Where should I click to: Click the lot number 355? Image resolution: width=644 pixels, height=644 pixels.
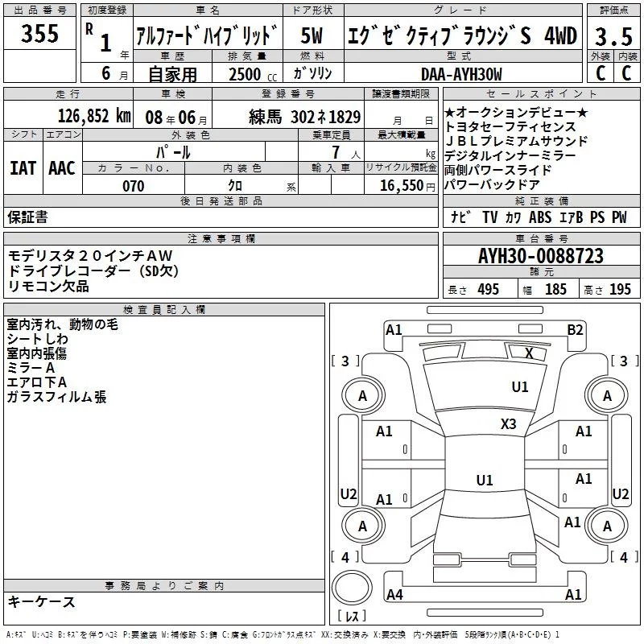click(39, 33)
